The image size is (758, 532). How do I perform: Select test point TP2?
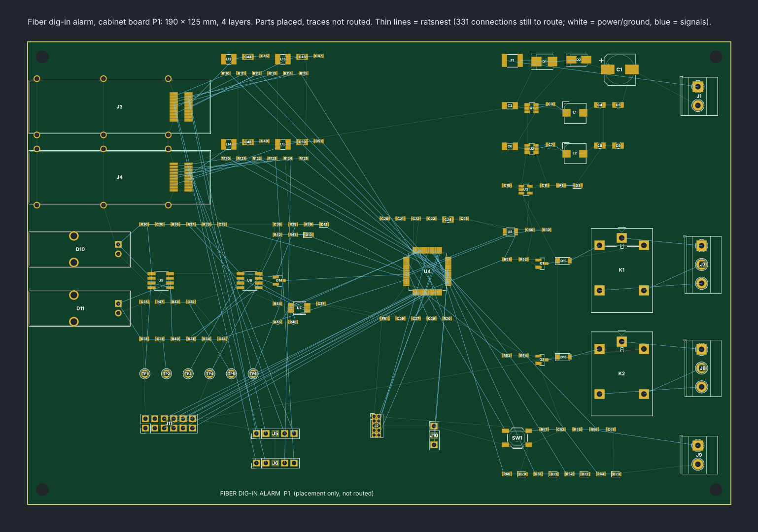pos(167,374)
